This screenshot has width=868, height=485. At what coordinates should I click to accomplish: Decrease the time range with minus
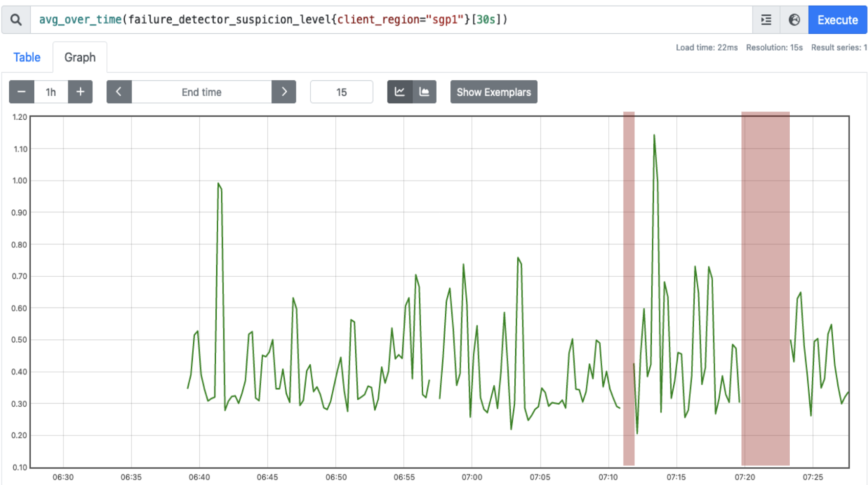(x=21, y=92)
